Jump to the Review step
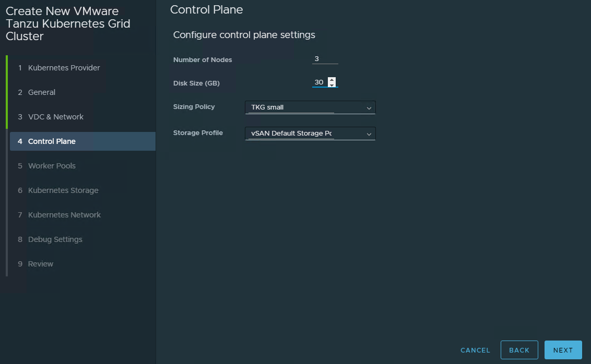This screenshot has height=364, width=591. [x=41, y=264]
